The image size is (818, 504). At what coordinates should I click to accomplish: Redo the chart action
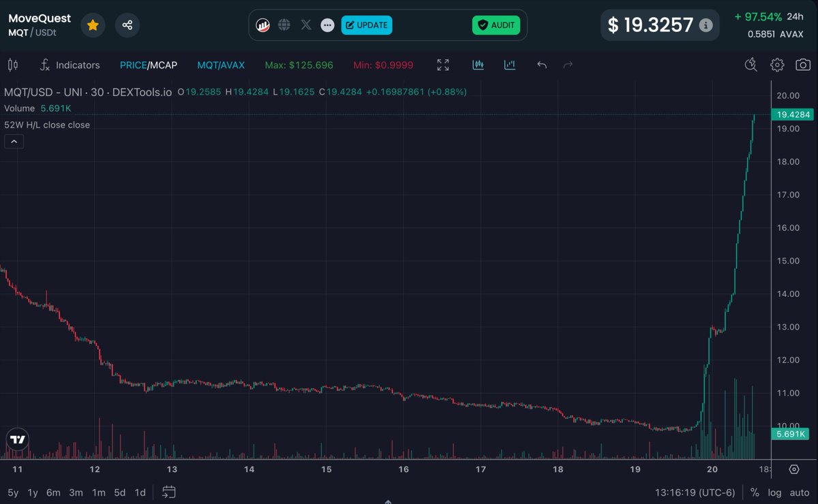point(568,65)
